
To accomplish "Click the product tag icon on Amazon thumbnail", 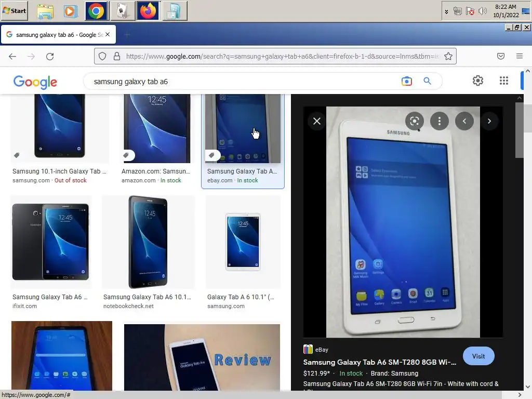I will coord(127,155).
